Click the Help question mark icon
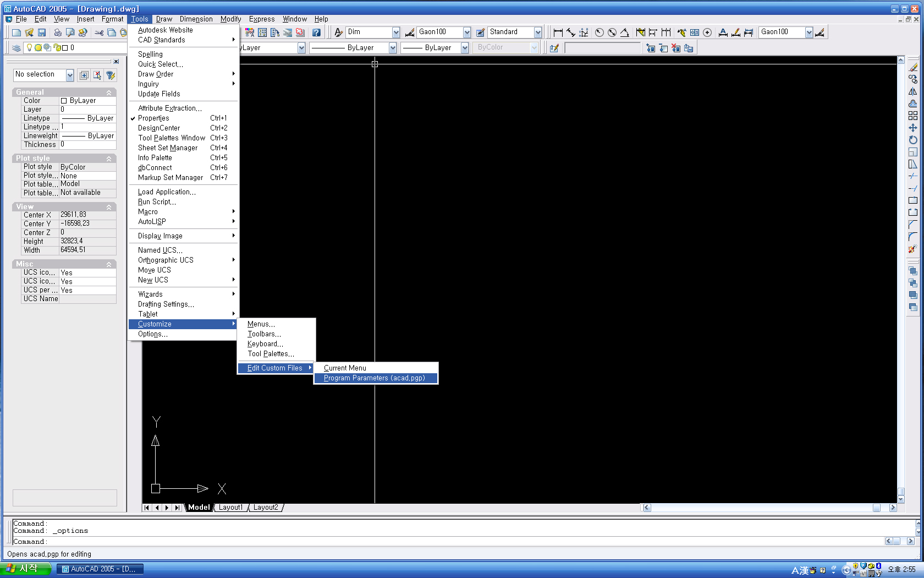Viewport: 924px width, 578px height. tap(316, 32)
